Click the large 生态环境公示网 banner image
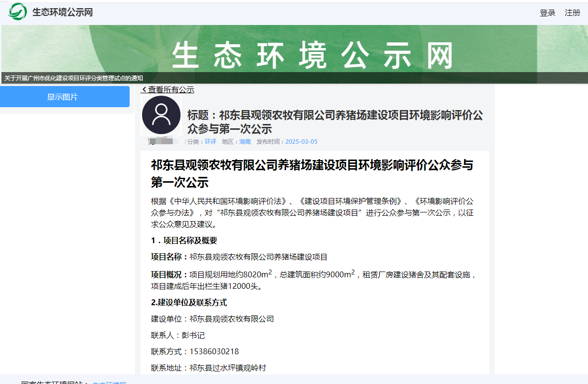Screen dimensions: 588x384 pos(312,54)
